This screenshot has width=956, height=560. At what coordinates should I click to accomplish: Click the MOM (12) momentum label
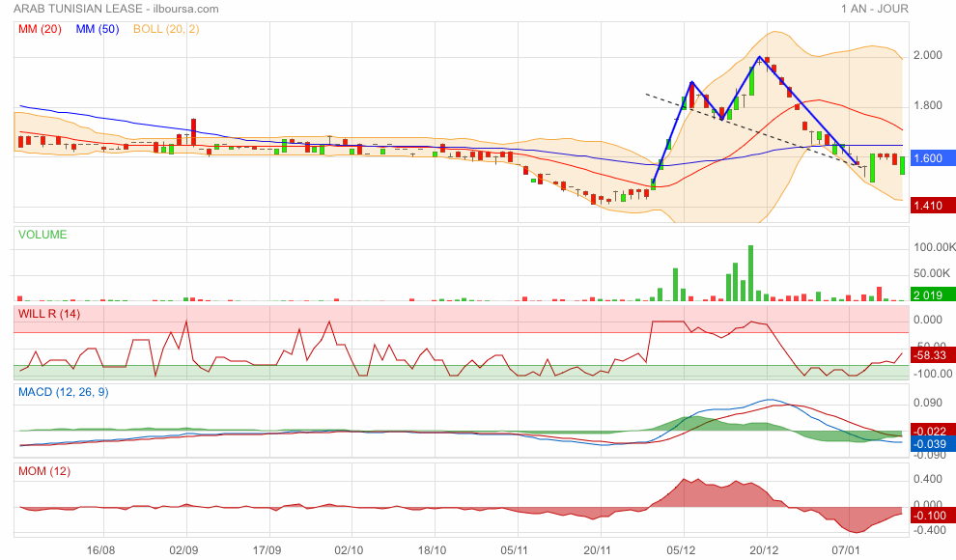44,471
